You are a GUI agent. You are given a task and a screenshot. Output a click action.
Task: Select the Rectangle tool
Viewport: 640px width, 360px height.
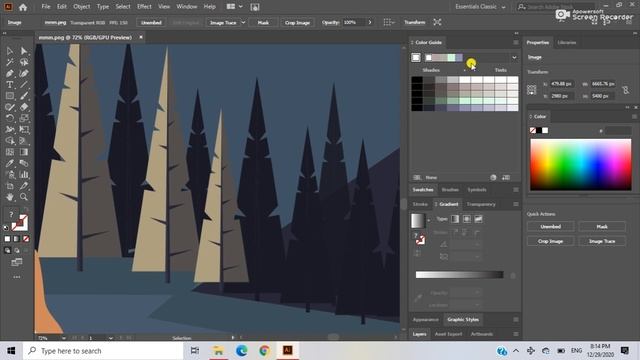click(x=10, y=96)
